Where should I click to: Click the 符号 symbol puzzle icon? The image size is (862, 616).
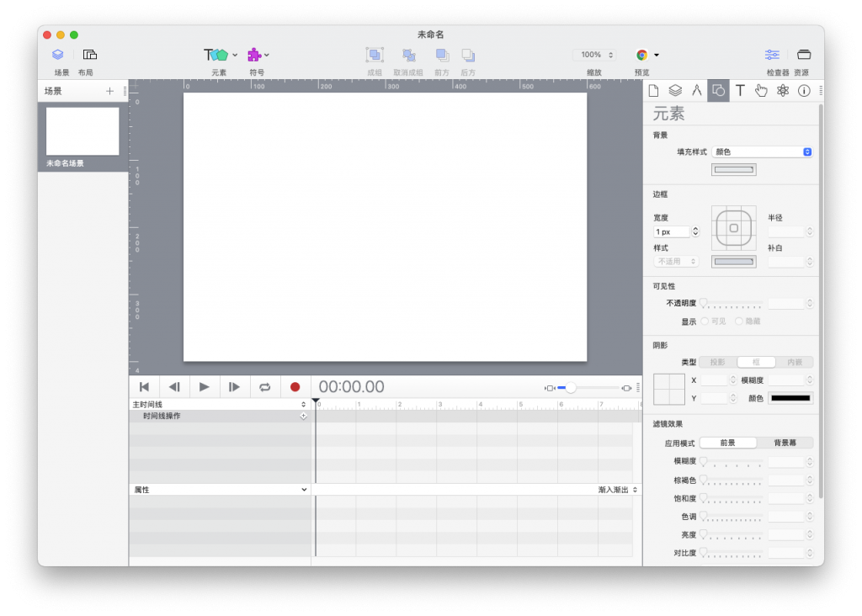(254, 55)
